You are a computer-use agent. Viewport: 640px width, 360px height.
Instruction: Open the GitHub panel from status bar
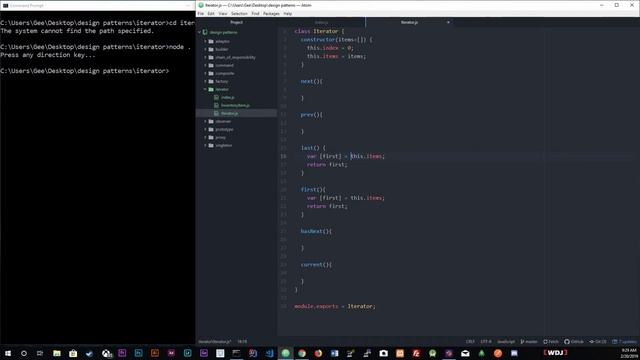tap(574, 342)
